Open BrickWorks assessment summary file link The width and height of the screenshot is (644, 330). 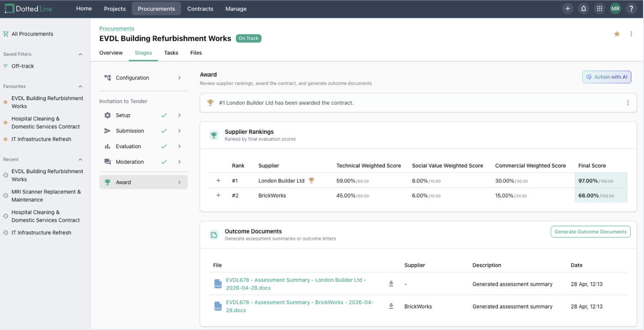pyautogui.click(x=299, y=306)
